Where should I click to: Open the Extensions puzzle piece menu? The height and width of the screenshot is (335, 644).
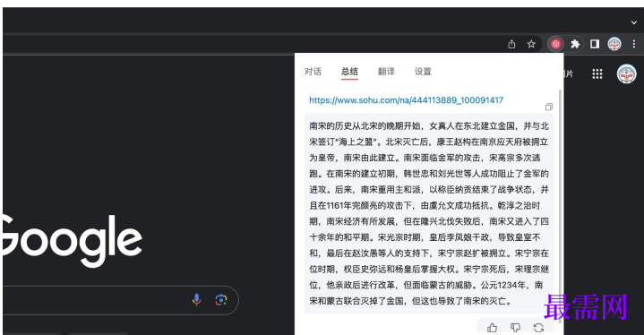[575, 44]
